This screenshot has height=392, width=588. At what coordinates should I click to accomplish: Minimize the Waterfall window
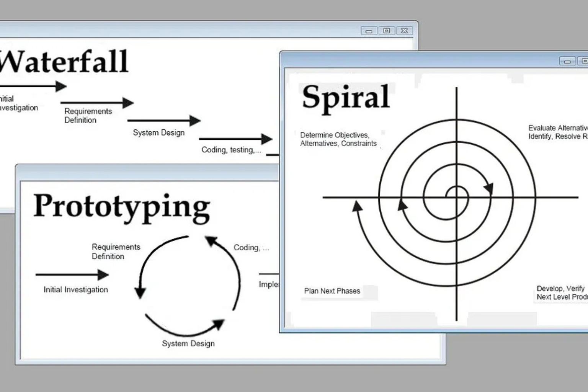[369, 31]
